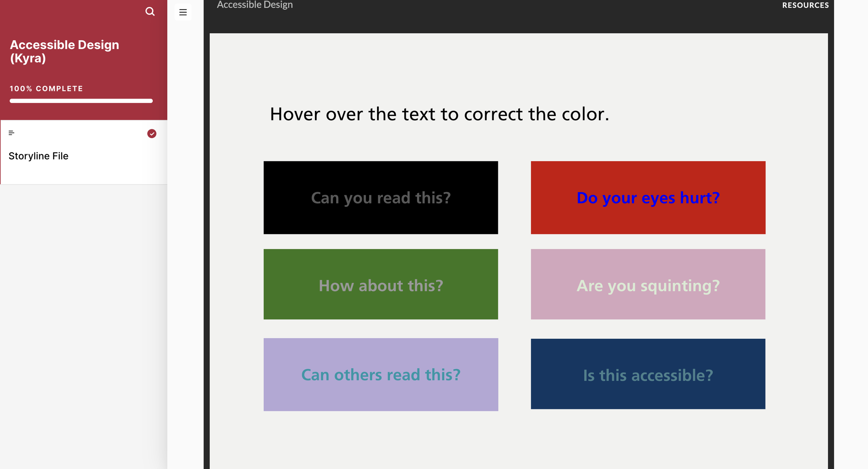Click the lavender 'Can others read this?' box

(x=381, y=375)
